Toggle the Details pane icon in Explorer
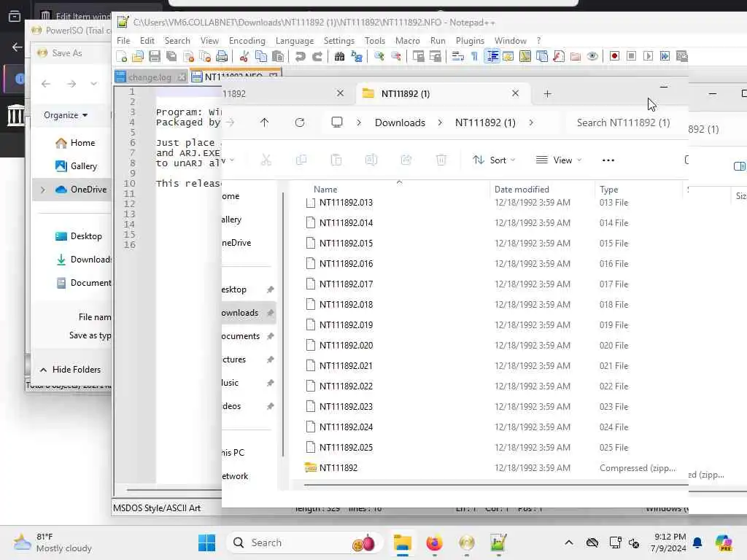Viewport: 747px width, 560px height. pyautogui.click(x=739, y=166)
